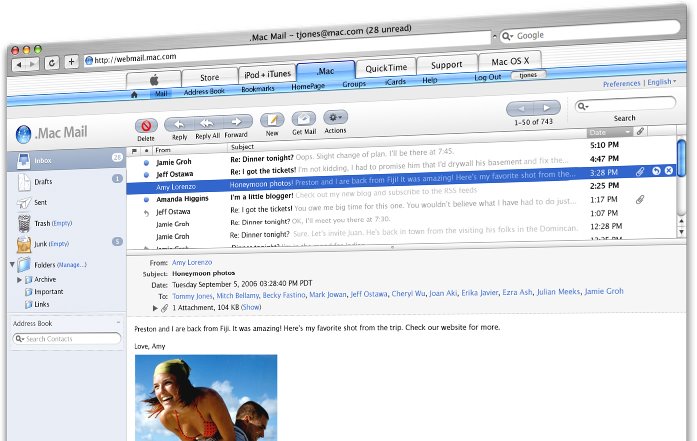This screenshot has height=441, width=697.
Task: Collapse the Address Book panel
Action: (118, 322)
